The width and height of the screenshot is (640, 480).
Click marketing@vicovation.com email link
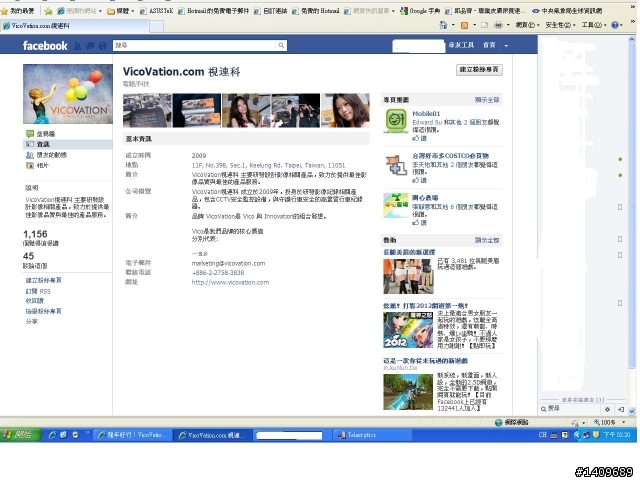point(228,263)
